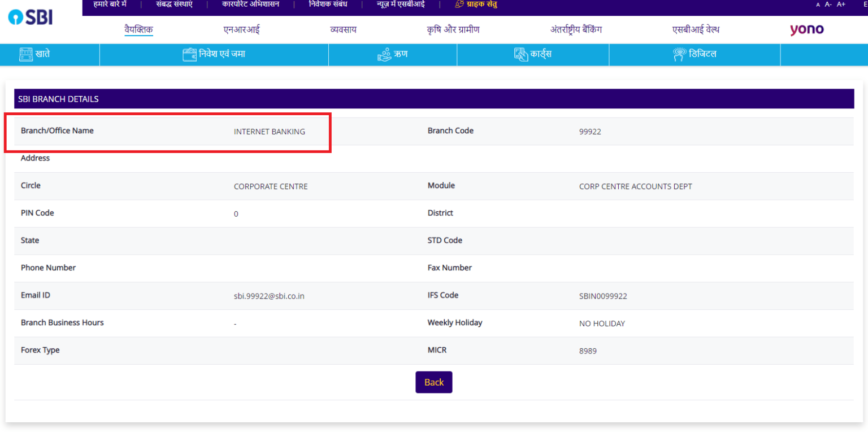Click the State label
The height and width of the screenshot is (442, 868).
pyautogui.click(x=30, y=240)
